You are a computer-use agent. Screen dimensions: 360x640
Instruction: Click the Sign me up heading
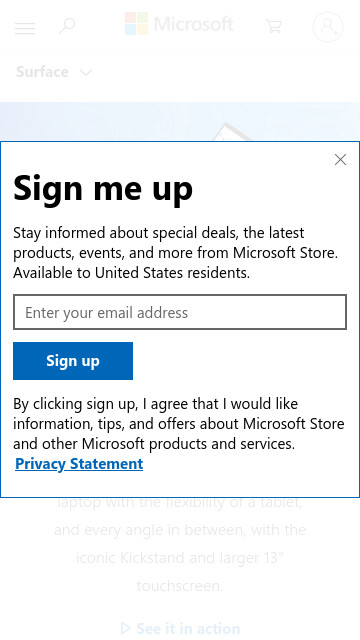pyautogui.click(x=103, y=188)
